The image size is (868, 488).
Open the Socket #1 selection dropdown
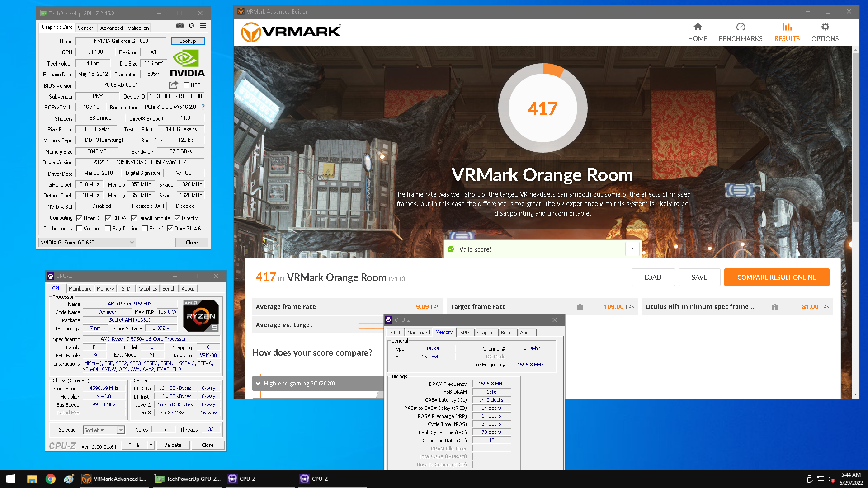(104, 430)
